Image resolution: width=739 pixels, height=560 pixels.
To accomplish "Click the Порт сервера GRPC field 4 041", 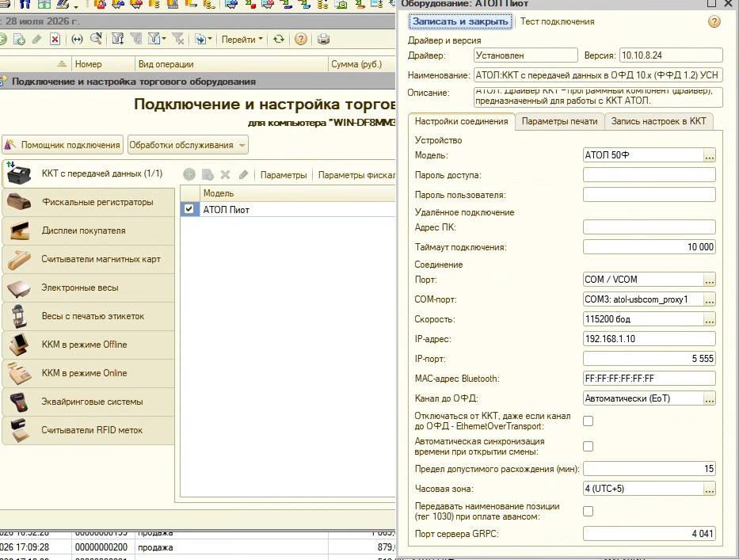I will pos(649,534).
